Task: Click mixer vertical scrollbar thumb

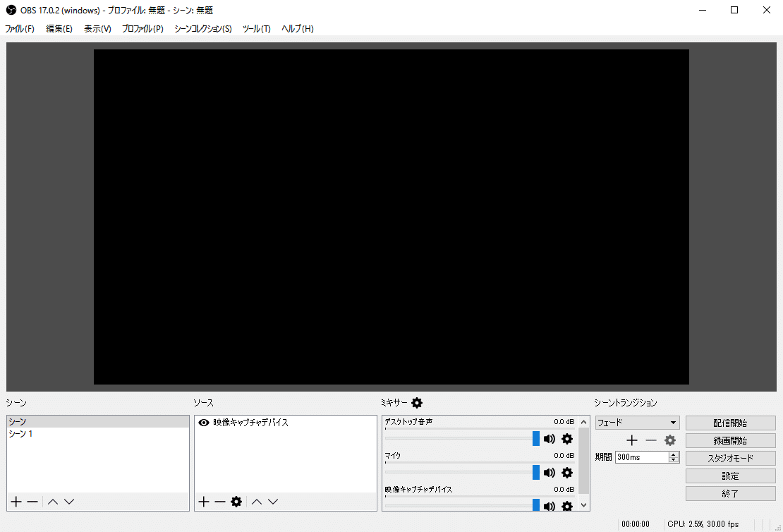Action: click(584, 461)
